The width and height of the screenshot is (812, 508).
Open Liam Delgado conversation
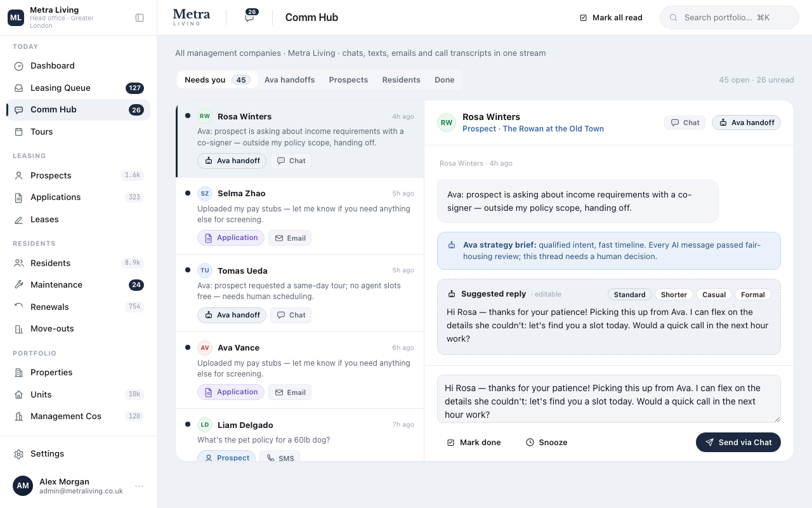[299, 436]
